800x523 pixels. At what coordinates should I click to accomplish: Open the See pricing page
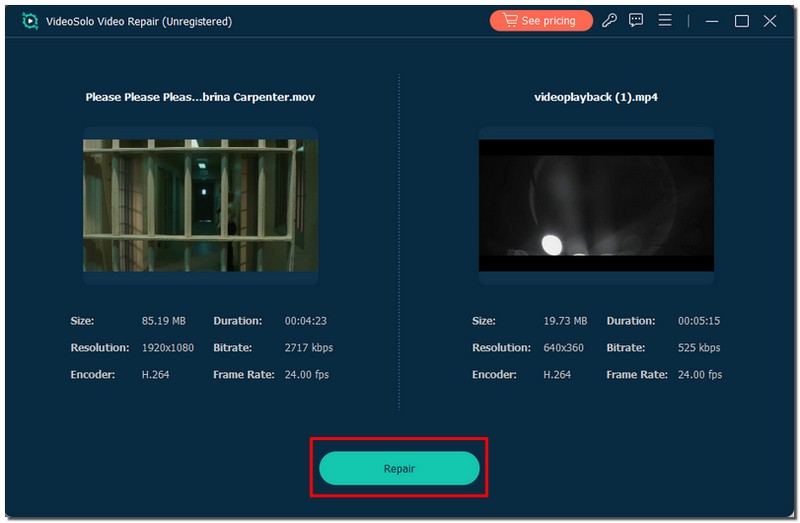coord(541,21)
